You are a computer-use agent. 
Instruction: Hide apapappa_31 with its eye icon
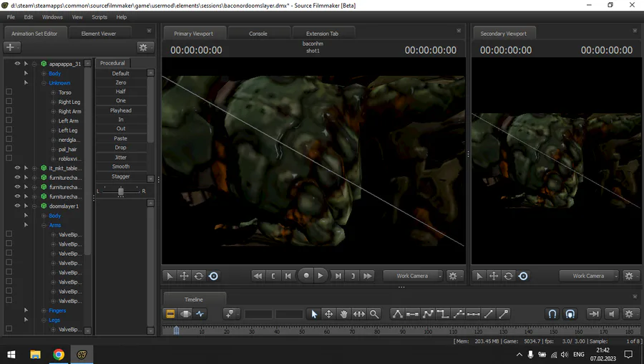point(17,64)
